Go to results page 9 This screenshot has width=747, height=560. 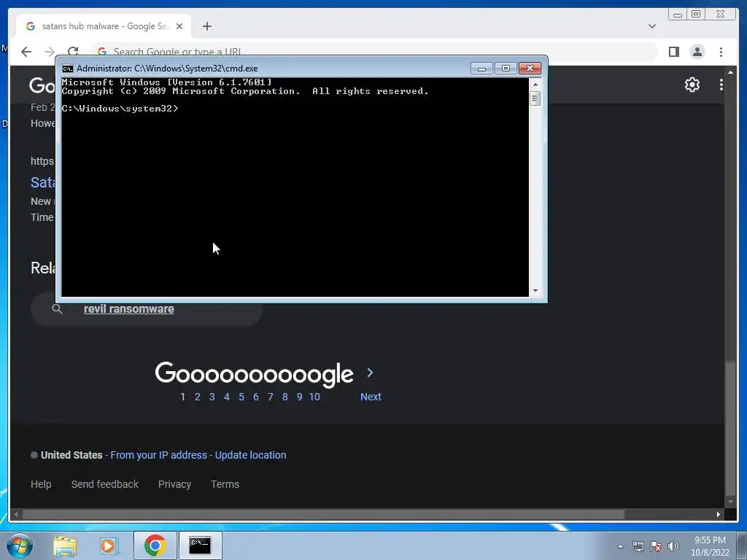tap(300, 397)
